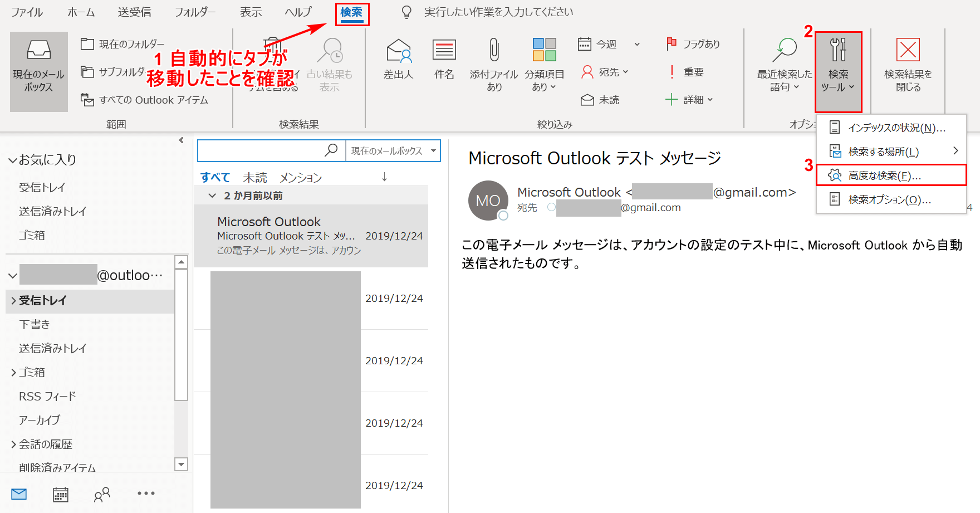This screenshot has height=513, width=980.
Task: Open Favorites Trash (ゴミ箱)
Action: [32, 235]
